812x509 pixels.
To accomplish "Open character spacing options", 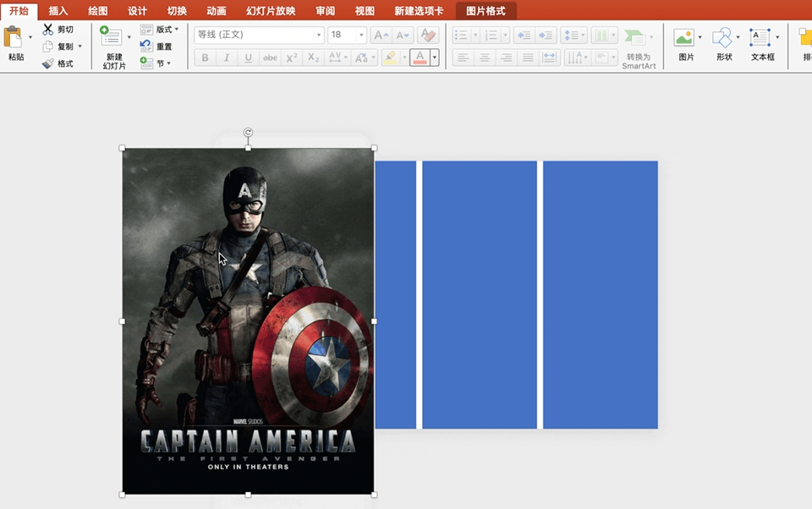I will pyautogui.click(x=337, y=57).
